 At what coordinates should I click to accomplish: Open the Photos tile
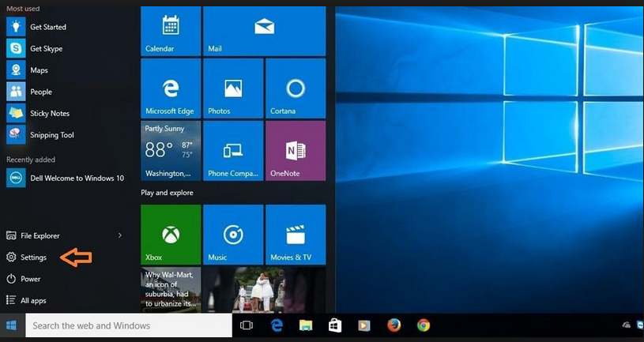233,88
